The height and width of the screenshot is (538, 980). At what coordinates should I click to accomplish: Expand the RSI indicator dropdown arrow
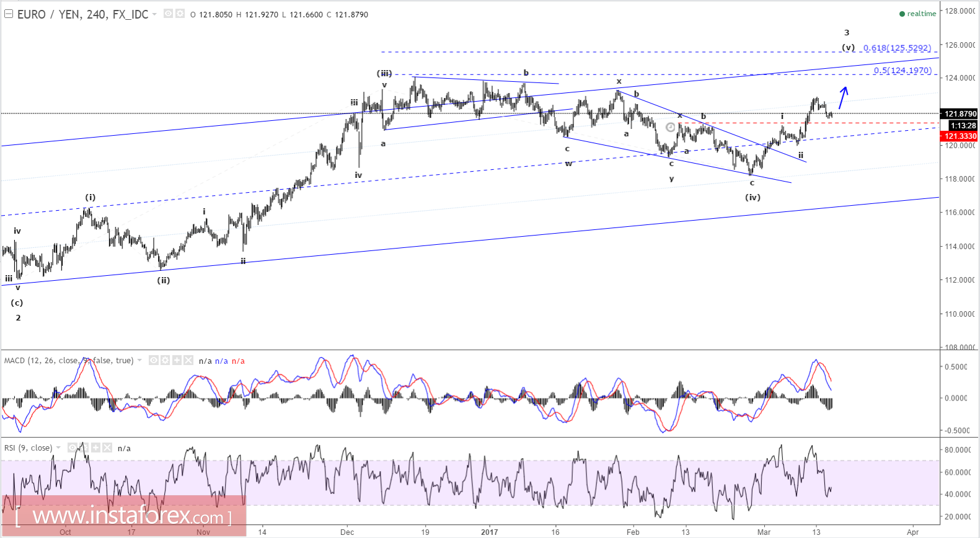pyautogui.click(x=58, y=448)
